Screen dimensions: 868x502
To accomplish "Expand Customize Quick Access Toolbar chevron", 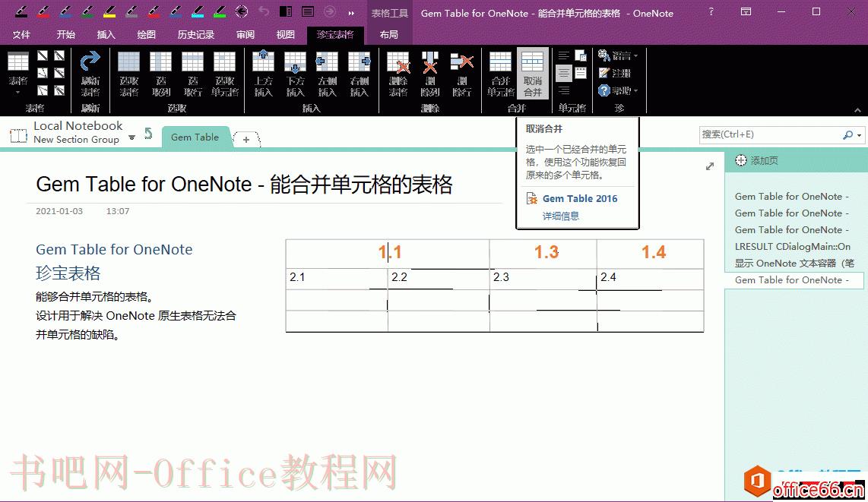I will (351, 12).
